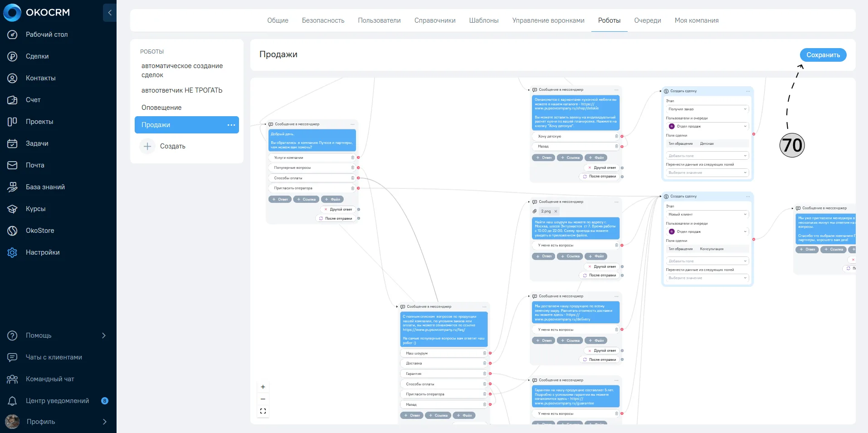
Task: Delete the Услуги компании answer option
Action: tap(352, 157)
